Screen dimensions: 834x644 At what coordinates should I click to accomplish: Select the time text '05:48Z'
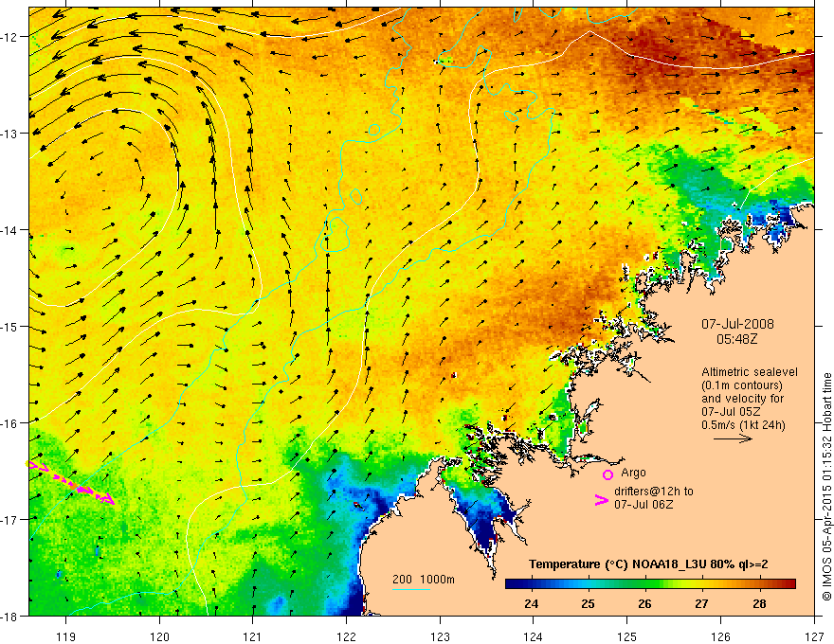tap(736, 338)
